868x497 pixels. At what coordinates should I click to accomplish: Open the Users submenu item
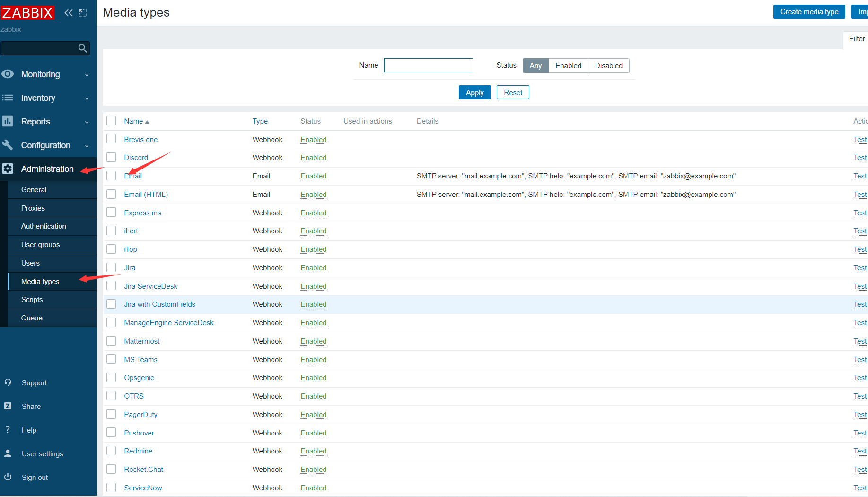(x=52, y=263)
